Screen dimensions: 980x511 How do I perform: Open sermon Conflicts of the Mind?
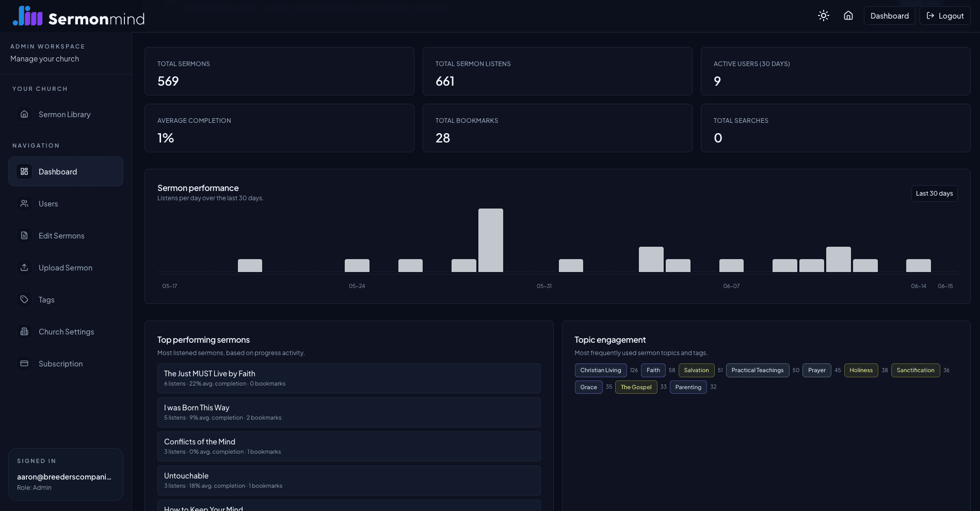coord(349,446)
